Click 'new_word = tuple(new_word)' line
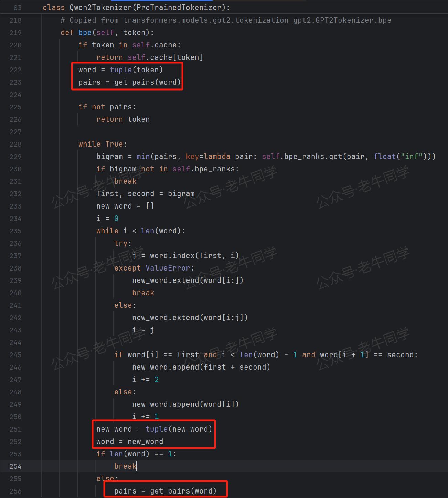Image resolution: width=448 pixels, height=498 pixels. point(154,429)
